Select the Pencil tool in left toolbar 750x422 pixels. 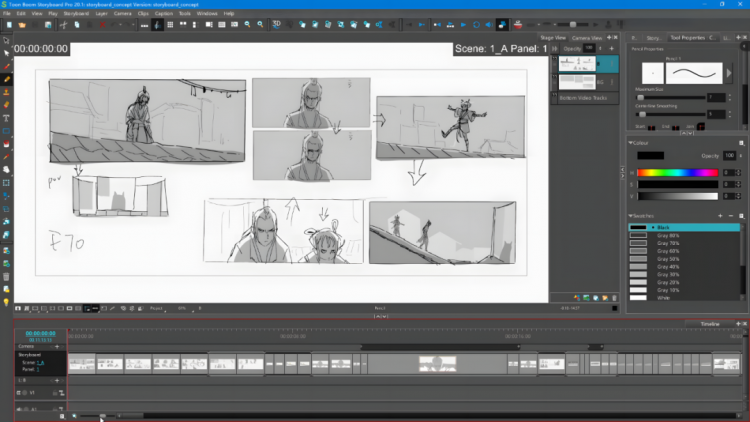(x=7, y=79)
